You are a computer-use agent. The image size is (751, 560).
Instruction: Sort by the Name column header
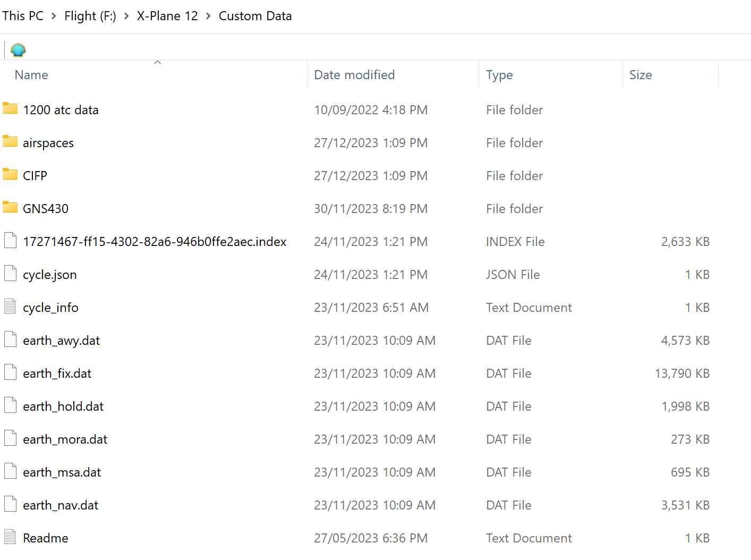coord(31,75)
